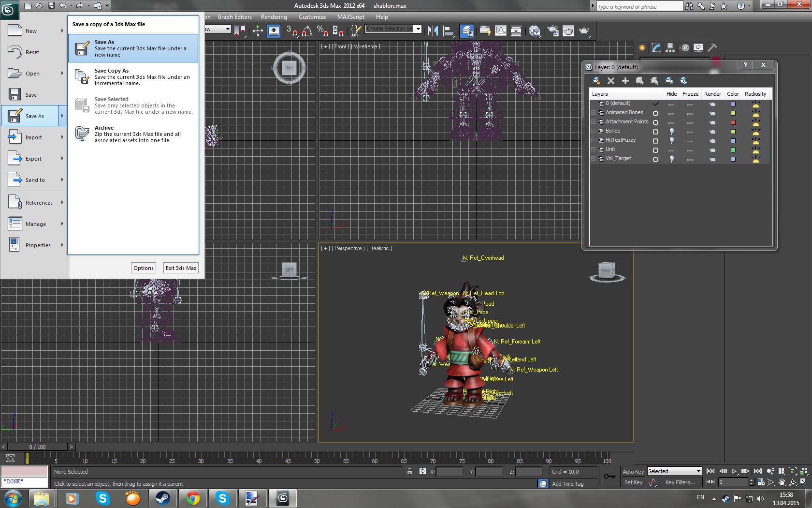Open the Customize menu

click(x=312, y=17)
